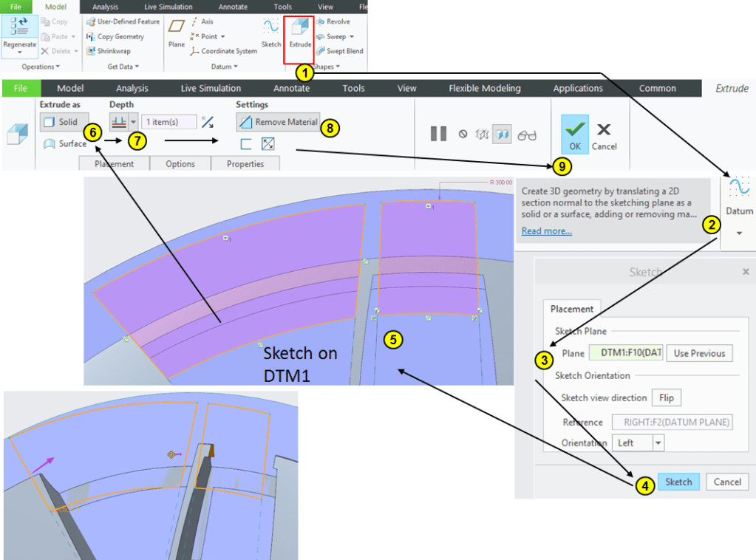Enable the Remove Material setting

tap(278, 122)
